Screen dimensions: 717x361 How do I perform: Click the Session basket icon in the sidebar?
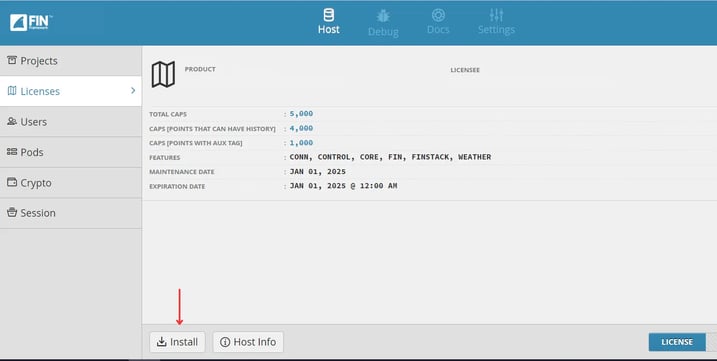click(x=12, y=212)
